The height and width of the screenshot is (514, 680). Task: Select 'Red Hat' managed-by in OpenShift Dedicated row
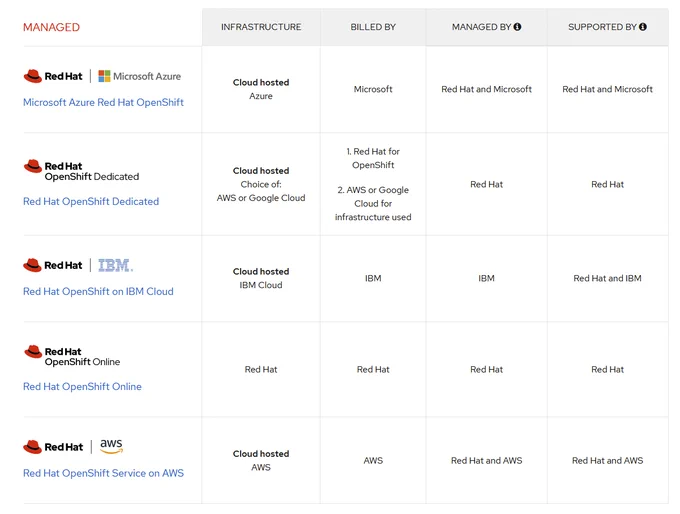click(x=487, y=184)
